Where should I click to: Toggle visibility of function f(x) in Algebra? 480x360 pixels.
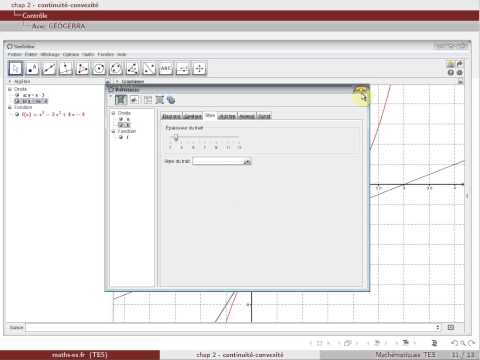[x=17, y=114]
